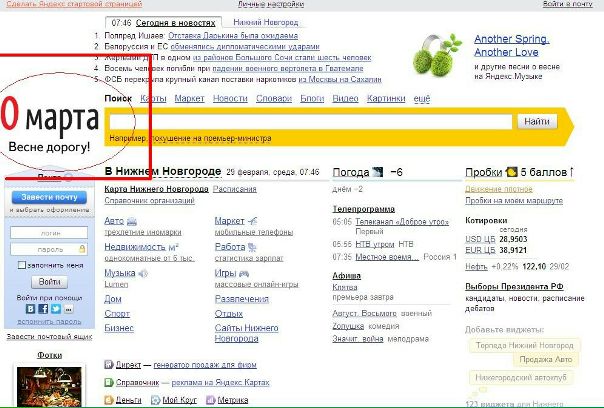Click Сделать Яндекс стартовой страницей link
The height and width of the screenshot is (408, 604).
pos(74,4)
